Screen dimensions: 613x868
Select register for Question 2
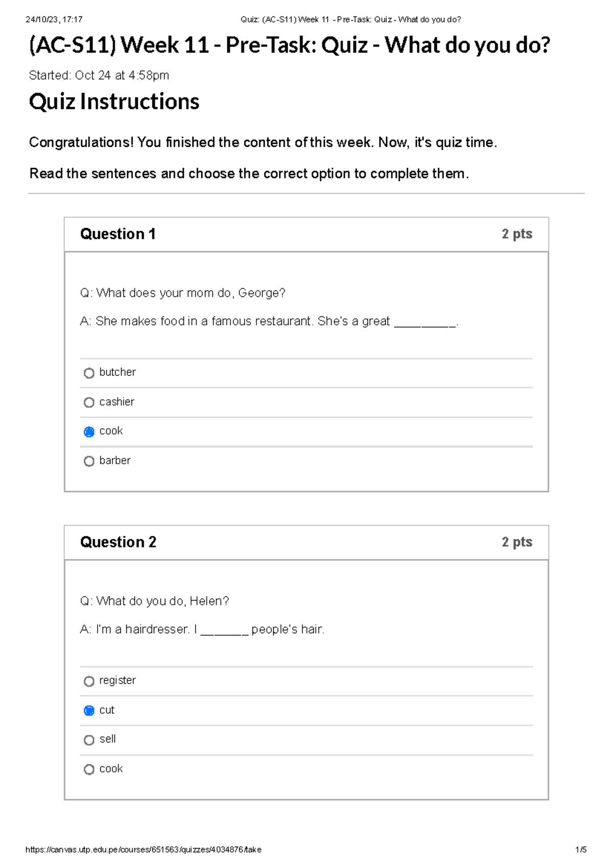pyautogui.click(x=89, y=681)
